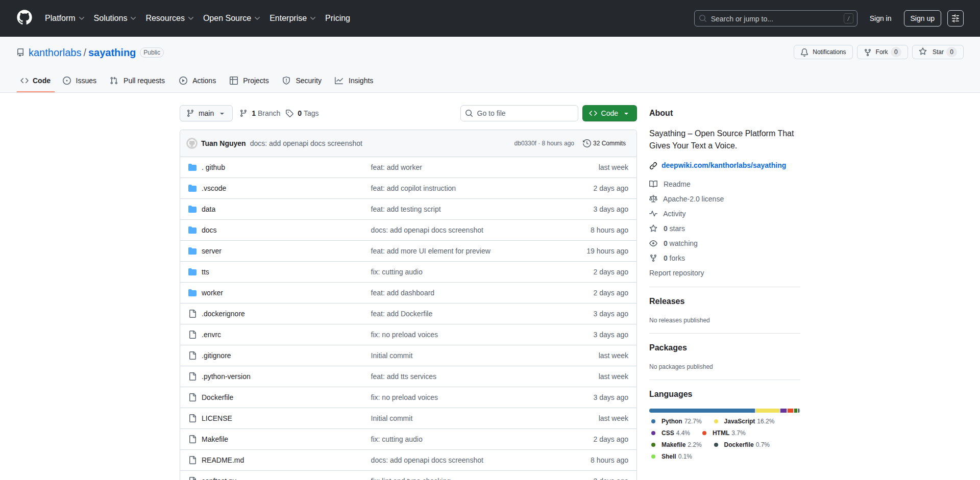
Task: Click the stars icon in About section
Action: [653, 229]
